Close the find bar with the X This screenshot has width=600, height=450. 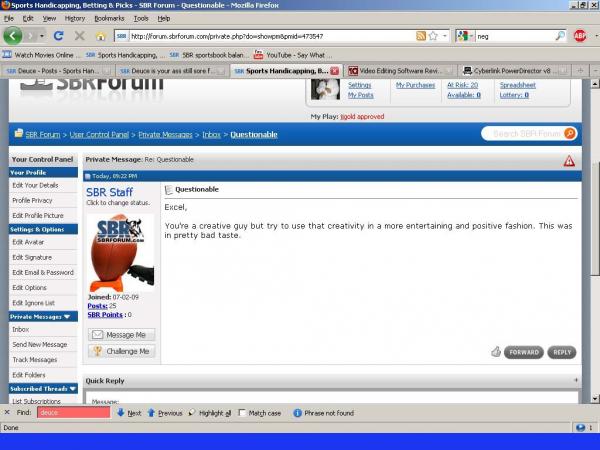point(8,412)
